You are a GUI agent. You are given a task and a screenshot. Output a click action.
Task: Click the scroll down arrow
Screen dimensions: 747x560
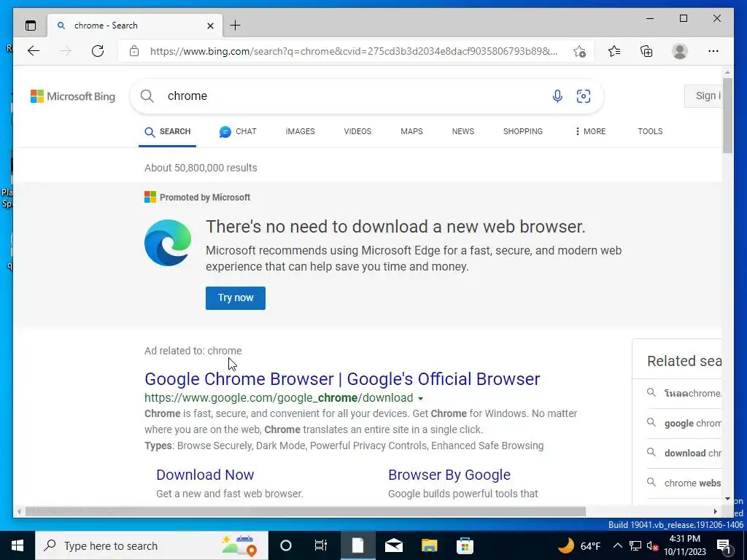click(727, 499)
